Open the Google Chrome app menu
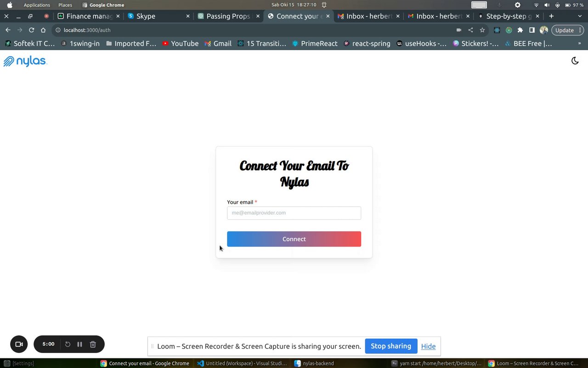 click(103, 5)
